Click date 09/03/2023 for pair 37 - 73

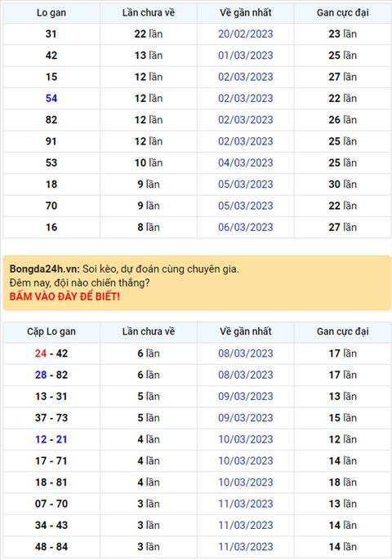click(246, 417)
